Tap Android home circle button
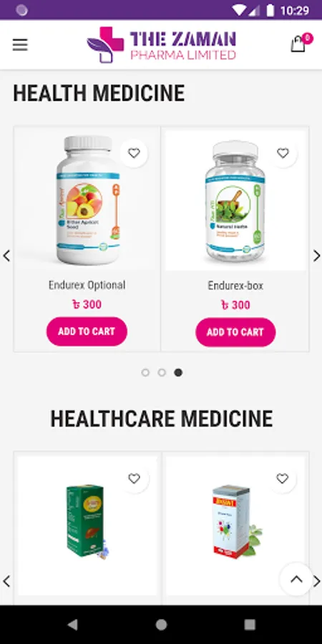Screen dimensions: 322x644 161,625
